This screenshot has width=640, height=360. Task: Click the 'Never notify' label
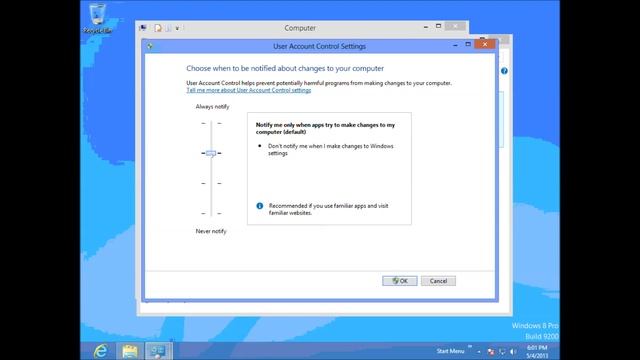211,231
